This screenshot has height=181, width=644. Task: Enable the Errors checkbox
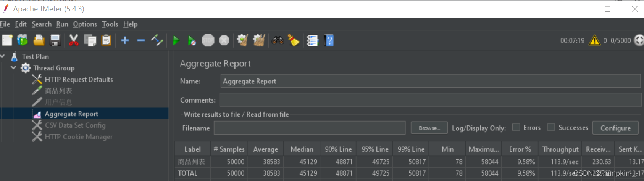pos(516,127)
